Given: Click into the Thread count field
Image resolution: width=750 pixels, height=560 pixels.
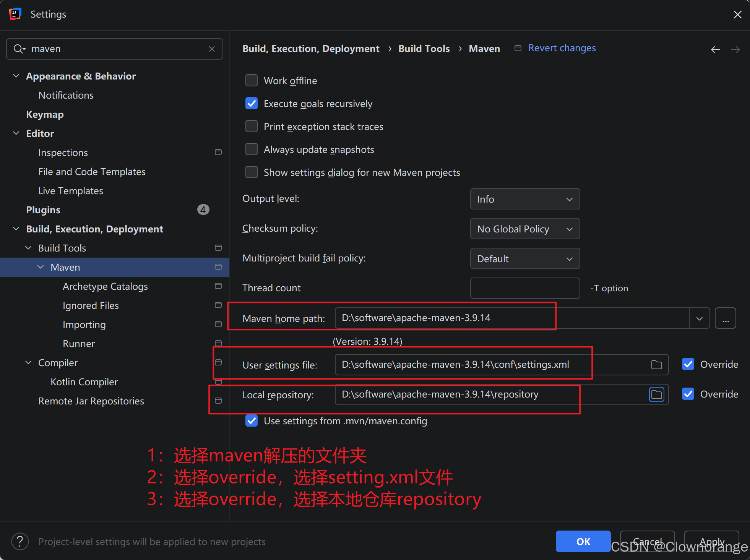Looking at the screenshot, I should pyautogui.click(x=524, y=288).
